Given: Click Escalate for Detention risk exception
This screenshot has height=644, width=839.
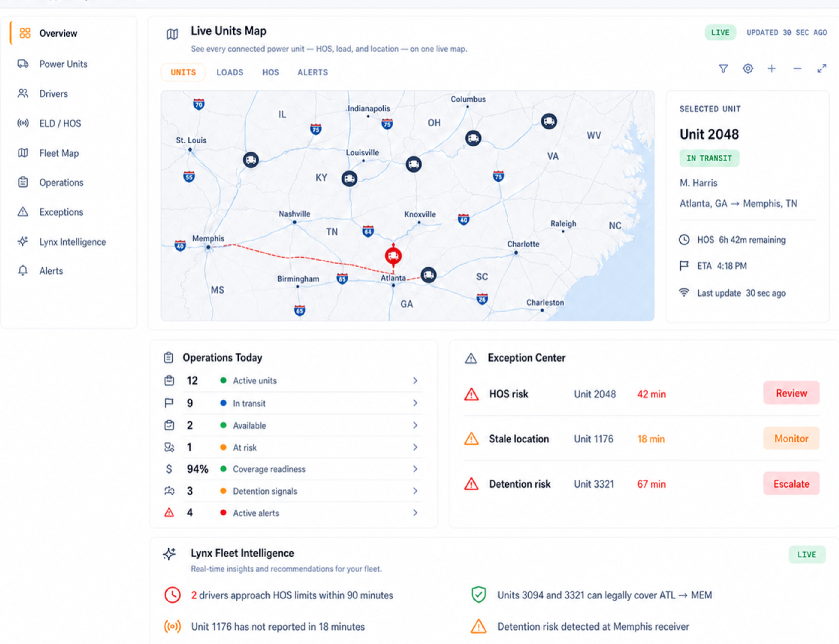Looking at the screenshot, I should (791, 484).
